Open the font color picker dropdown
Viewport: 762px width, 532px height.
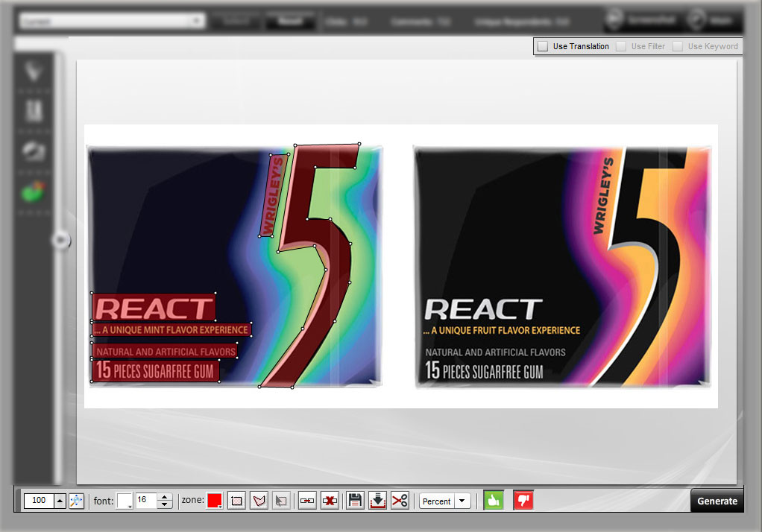tap(125, 501)
